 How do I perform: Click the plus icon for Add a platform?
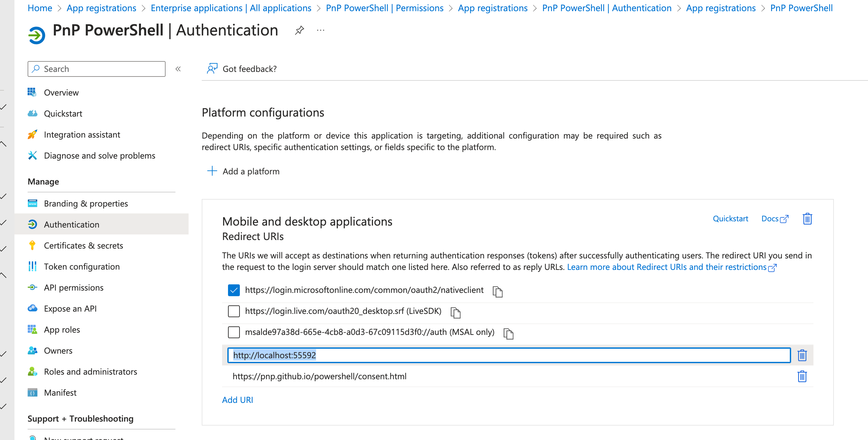tap(212, 171)
